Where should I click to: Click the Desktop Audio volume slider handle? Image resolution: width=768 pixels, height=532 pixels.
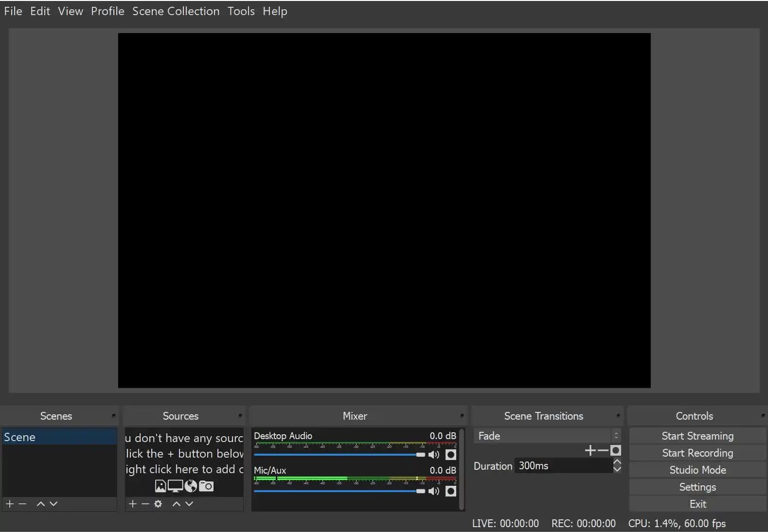(421, 455)
